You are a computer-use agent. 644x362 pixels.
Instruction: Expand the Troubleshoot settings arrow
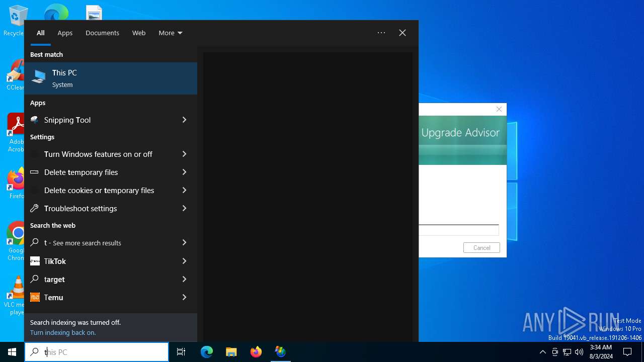coord(184,208)
